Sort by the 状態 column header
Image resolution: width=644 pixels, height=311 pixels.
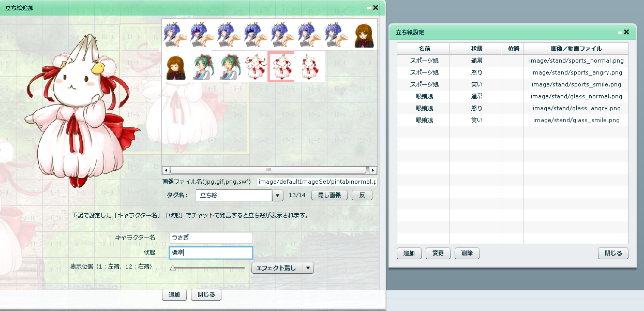pos(476,49)
